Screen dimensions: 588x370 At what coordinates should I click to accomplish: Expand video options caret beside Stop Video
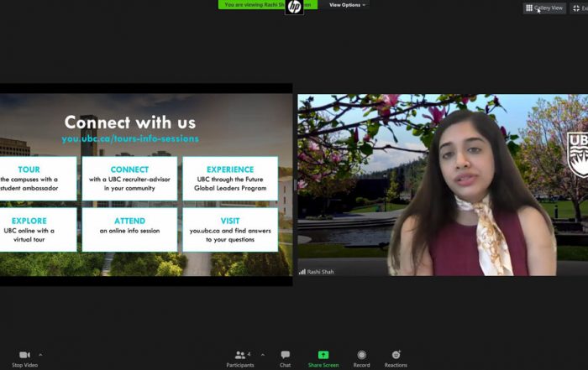pyautogui.click(x=40, y=355)
